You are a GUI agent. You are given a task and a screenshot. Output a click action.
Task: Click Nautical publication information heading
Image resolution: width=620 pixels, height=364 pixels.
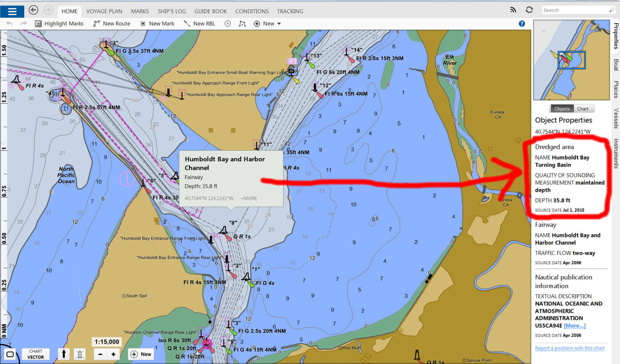(564, 282)
